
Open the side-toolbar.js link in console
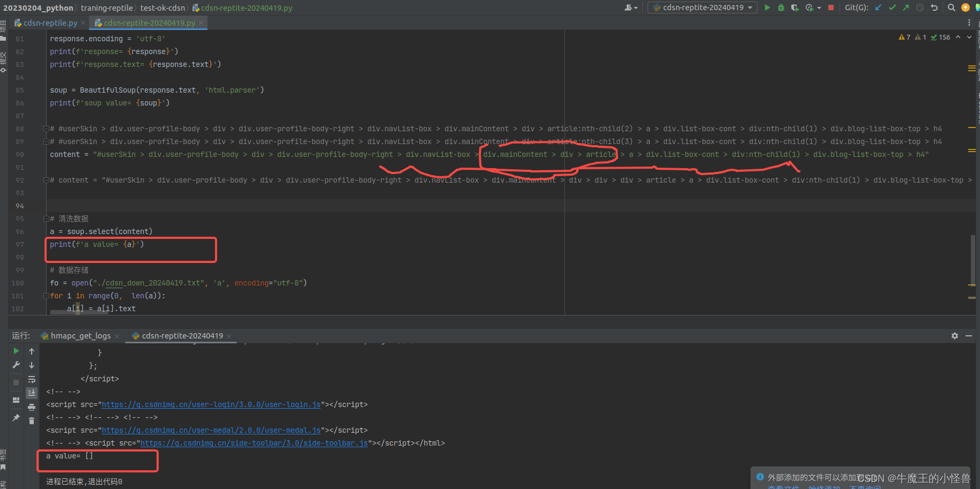(254, 443)
